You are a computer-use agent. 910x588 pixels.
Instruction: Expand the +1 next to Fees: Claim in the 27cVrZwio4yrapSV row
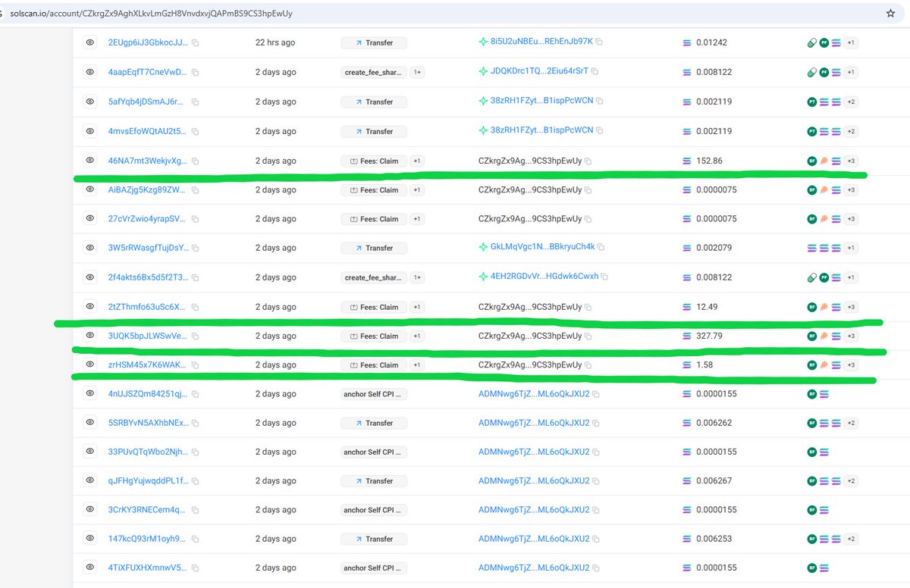point(418,219)
